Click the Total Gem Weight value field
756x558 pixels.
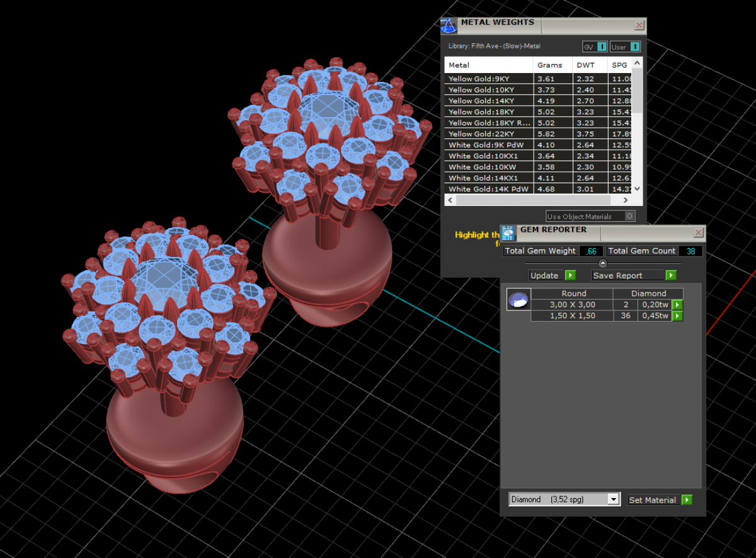[x=591, y=251]
